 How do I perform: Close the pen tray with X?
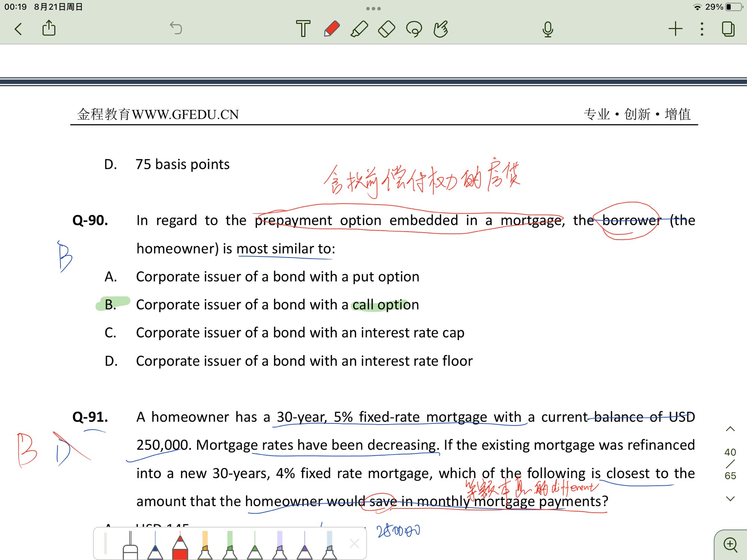[354, 543]
